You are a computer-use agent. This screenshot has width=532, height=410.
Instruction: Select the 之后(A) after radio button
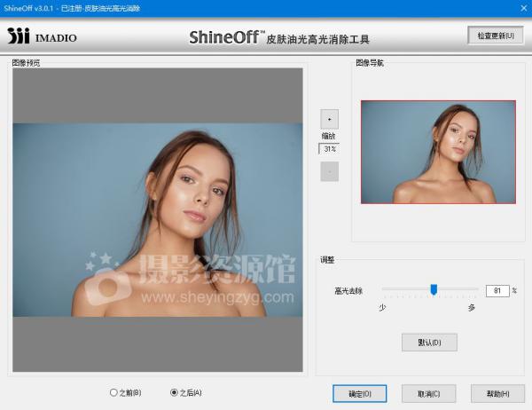click(174, 392)
